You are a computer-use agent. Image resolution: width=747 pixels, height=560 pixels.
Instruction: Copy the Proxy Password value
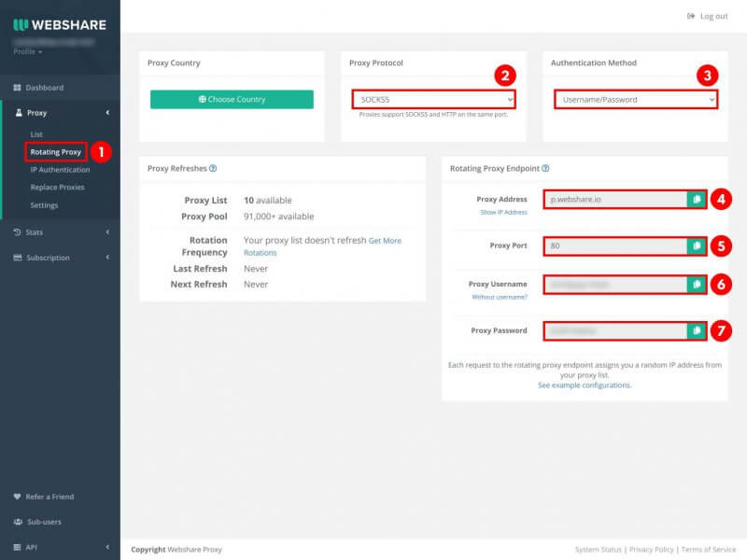click(697, 330)
